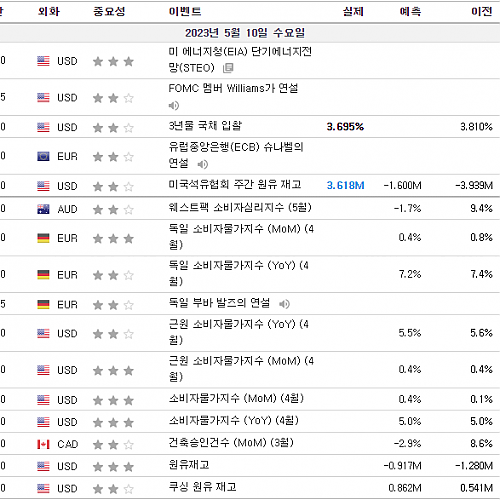This screenshot has height=500, width=500.
Task: Click the EU flag icon in ECB row
Action: pos(43,156)
